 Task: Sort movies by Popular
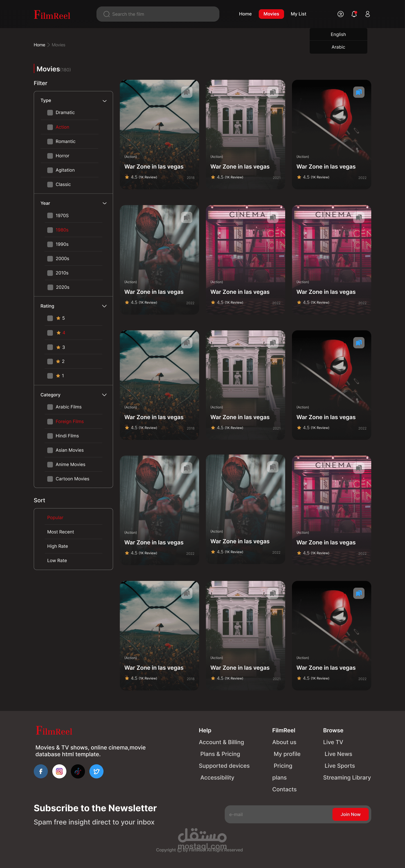55,517
